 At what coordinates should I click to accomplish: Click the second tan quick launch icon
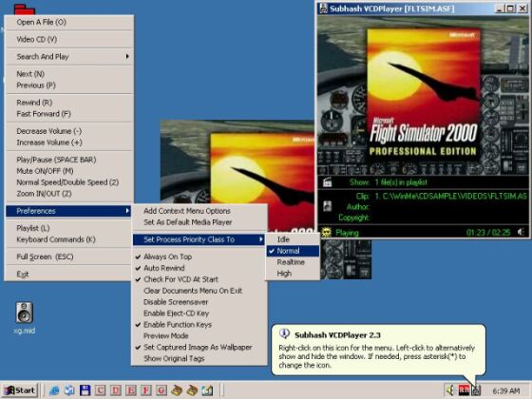[192, 390]
